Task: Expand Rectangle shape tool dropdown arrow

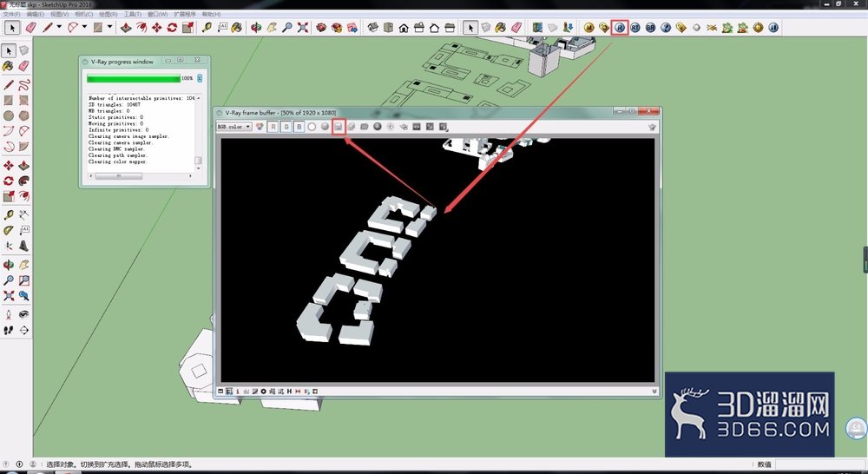Action: 109,27
